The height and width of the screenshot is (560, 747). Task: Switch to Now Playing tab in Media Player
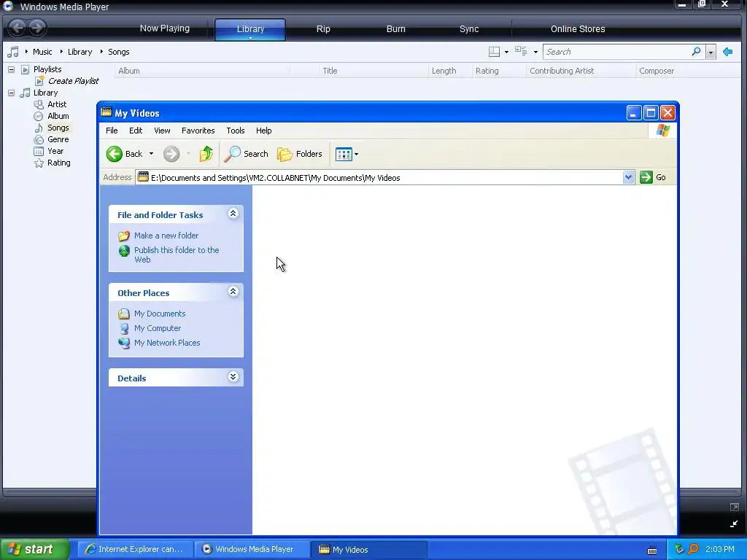[x=164, y=28]
